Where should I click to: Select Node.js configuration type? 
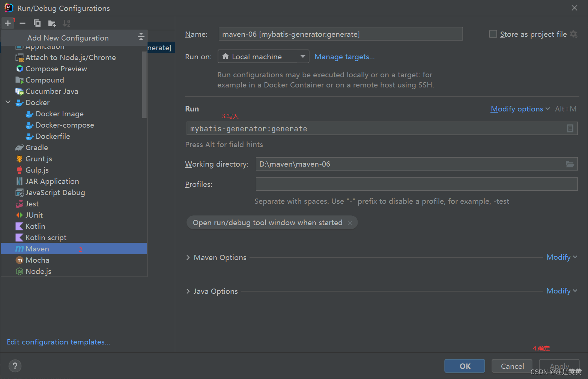[x=74, y=271]
